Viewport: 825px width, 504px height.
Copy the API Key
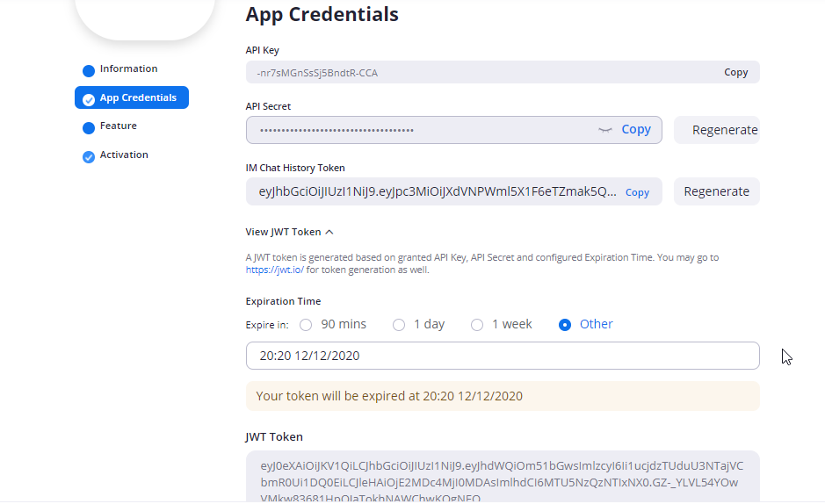click(735, 73)
